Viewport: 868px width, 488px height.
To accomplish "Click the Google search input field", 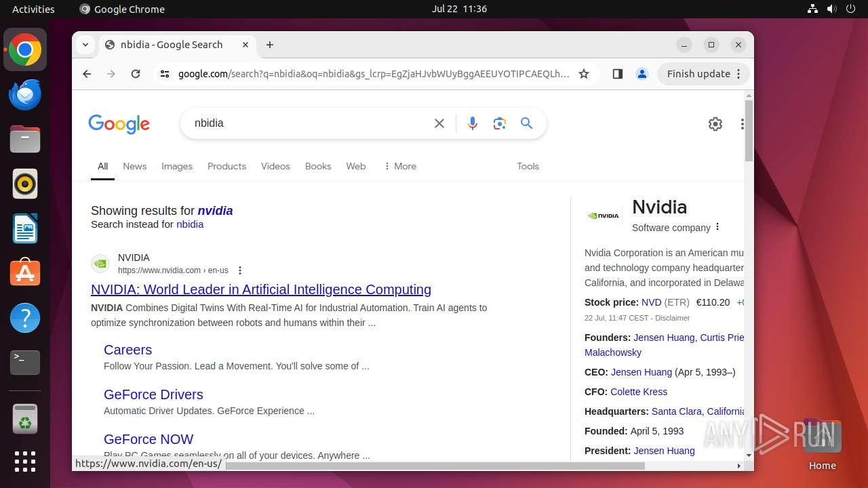I will click(309, 123).
